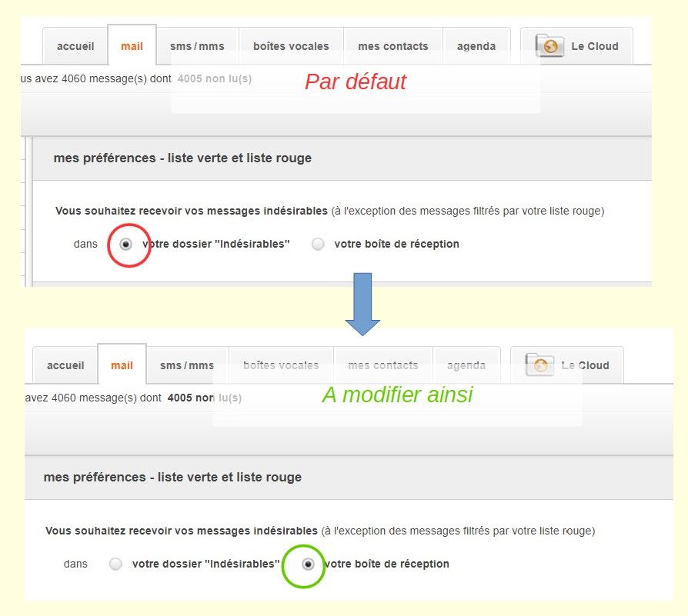Open the Le Cloud label in the top screenshot
The image size is (688, 616).
point(595,46)
